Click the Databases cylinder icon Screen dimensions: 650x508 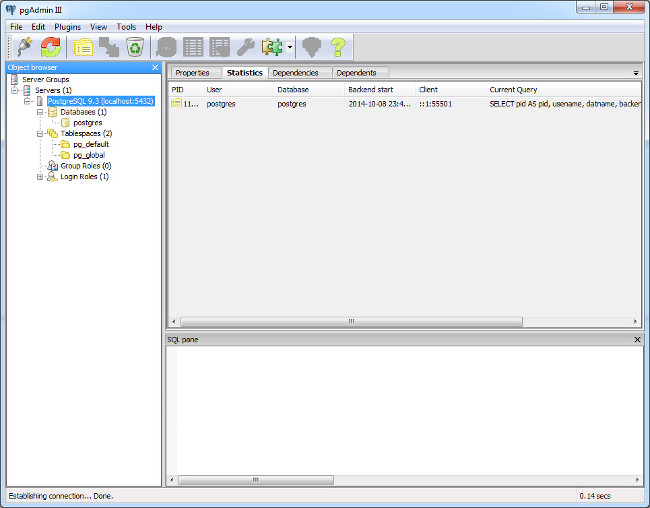click(x=53, y=112)
